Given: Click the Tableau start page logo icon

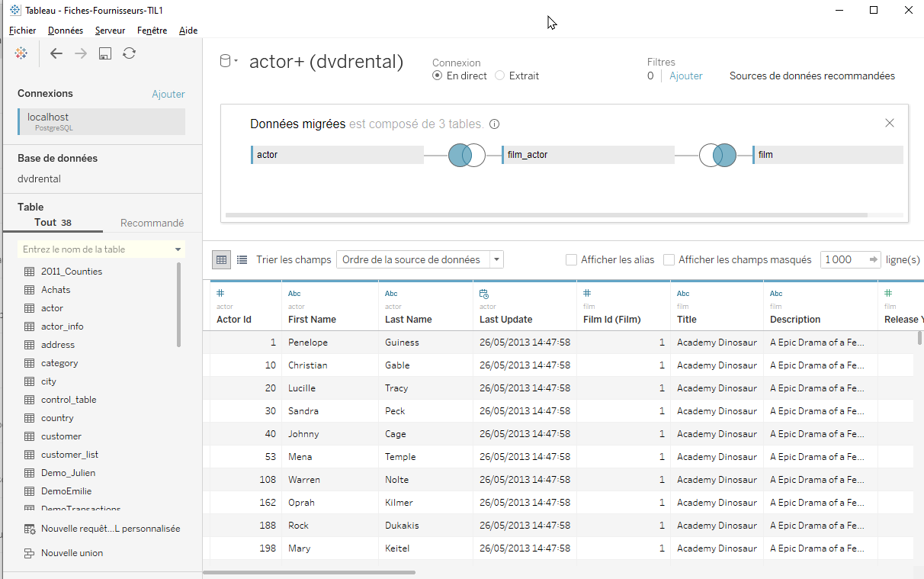Looking at the screenshot, I should click(x=21, y=53).
